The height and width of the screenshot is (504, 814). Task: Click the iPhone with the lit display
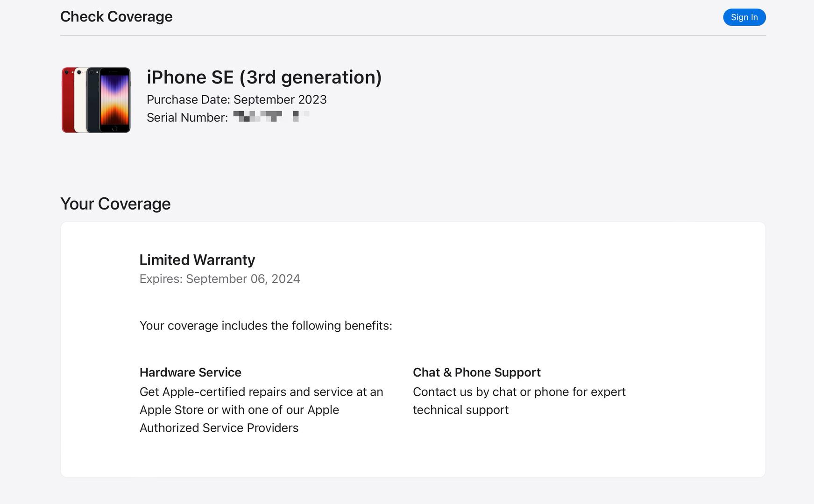click(x=115, y=100)
